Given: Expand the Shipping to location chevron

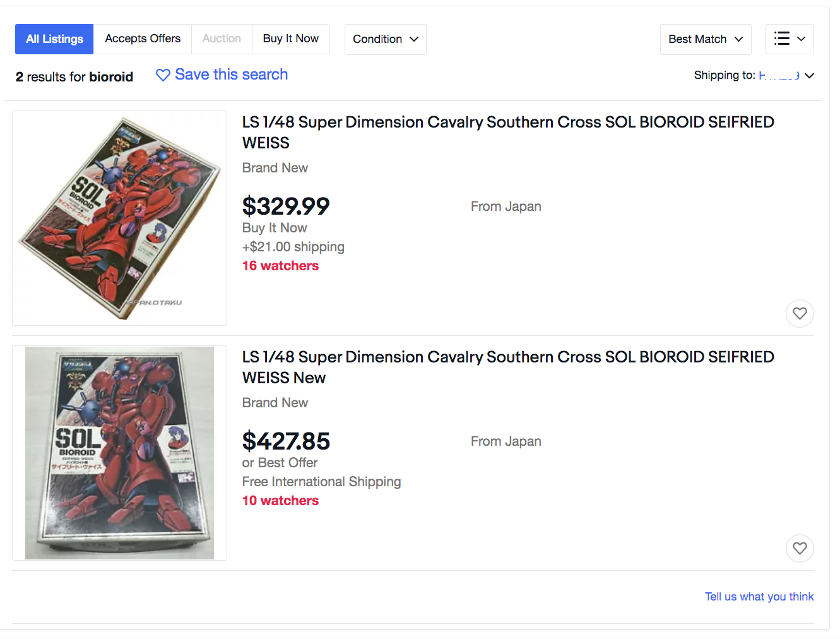Looking at the screenshot, I should coord(810,76).
